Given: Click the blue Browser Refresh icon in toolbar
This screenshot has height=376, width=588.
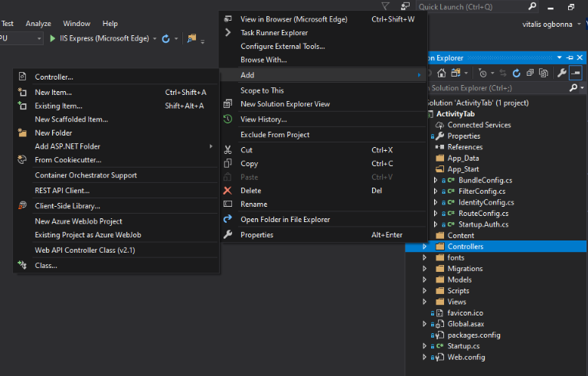Looking at the screenshot, I should (165, 38).
